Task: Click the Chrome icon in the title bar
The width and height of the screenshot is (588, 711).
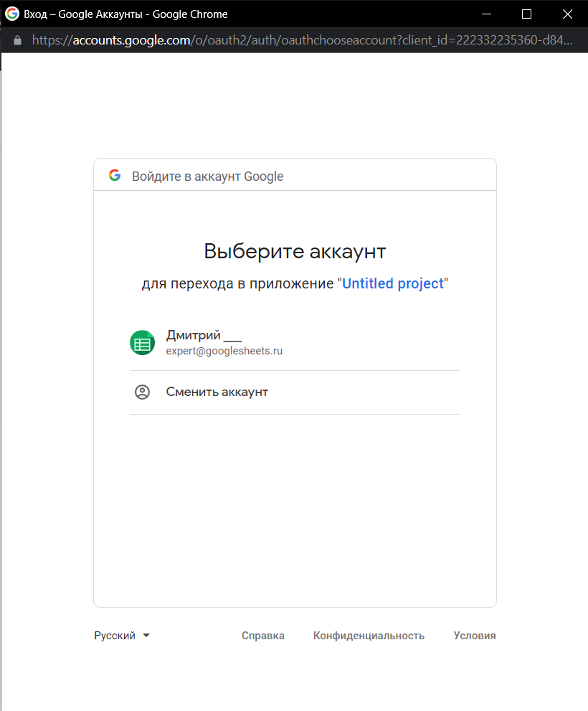Action: tap(10, 14)
